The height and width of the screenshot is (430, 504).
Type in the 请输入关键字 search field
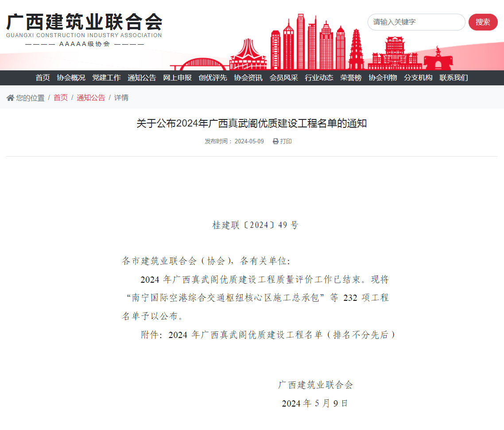(x=415, y=22)
